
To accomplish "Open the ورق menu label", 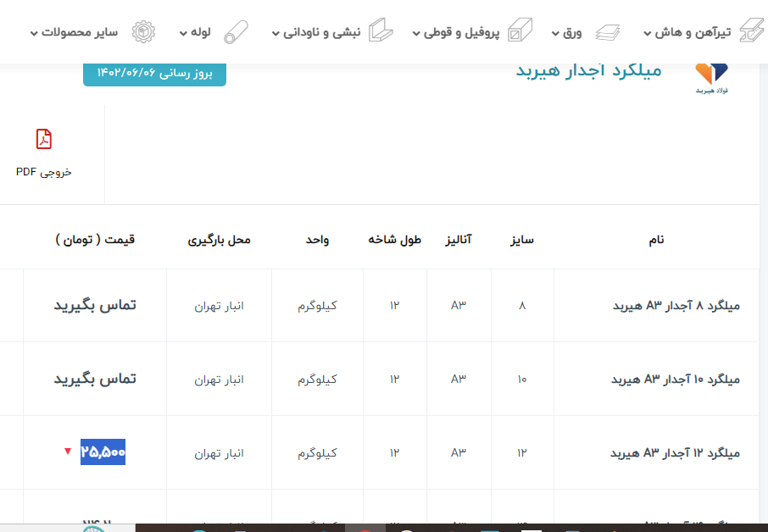I will (x=573, y=32).
